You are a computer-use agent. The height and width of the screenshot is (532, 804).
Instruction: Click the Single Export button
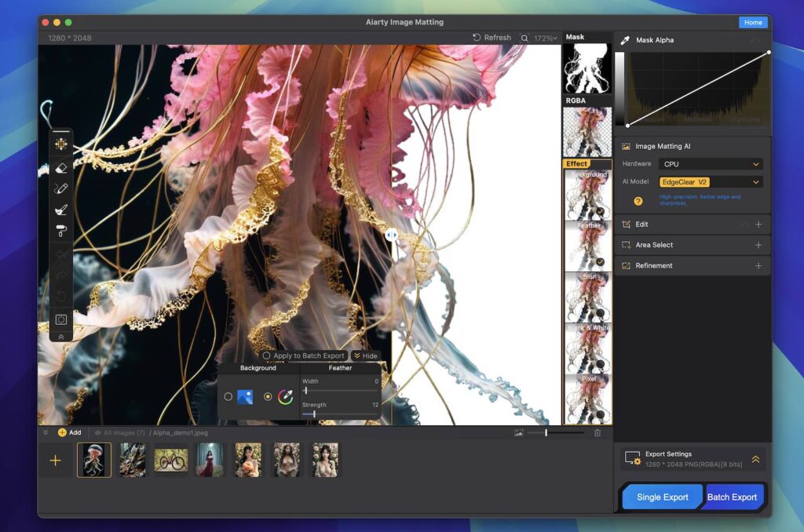coord(662,497)
